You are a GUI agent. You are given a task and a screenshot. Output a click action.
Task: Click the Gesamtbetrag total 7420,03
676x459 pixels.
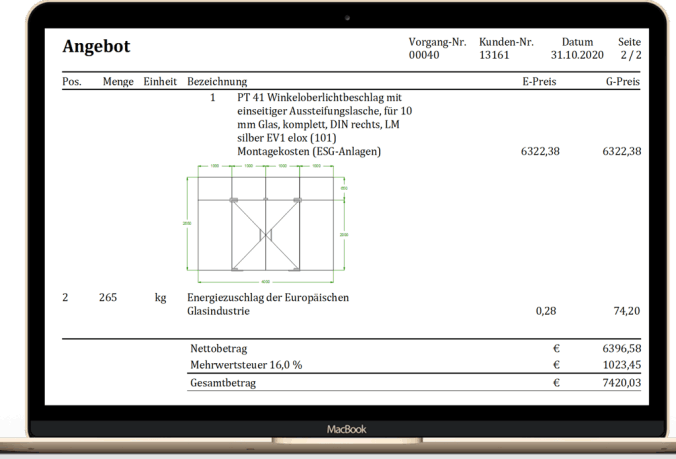622,382
